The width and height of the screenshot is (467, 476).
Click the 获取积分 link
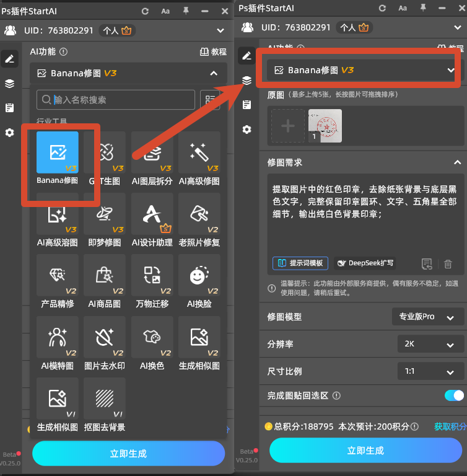click(450, 426)
